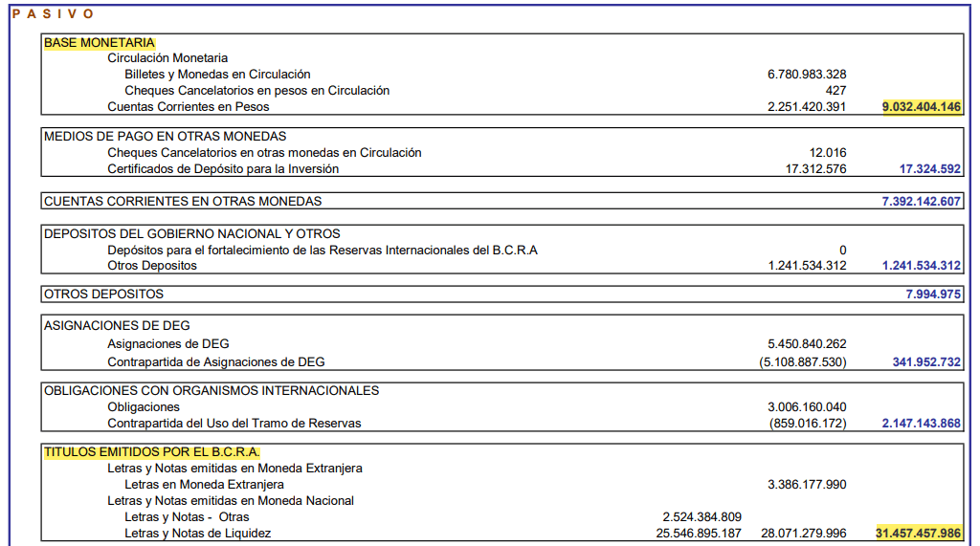Click Cuentas Corrientes en Pesos label
Screen dimensions: 980x546
coord(189,107)
